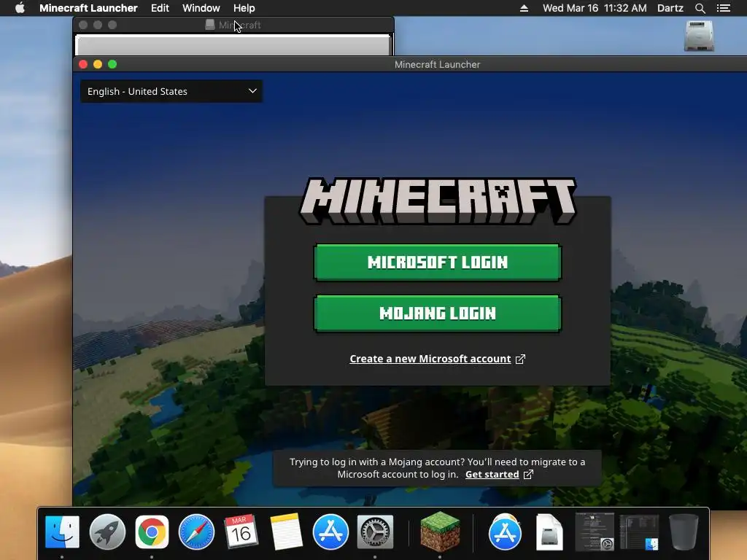Open the Create a new Microsoft account link
The width and height of the screenshot is (747, 560).
[430, 359]
